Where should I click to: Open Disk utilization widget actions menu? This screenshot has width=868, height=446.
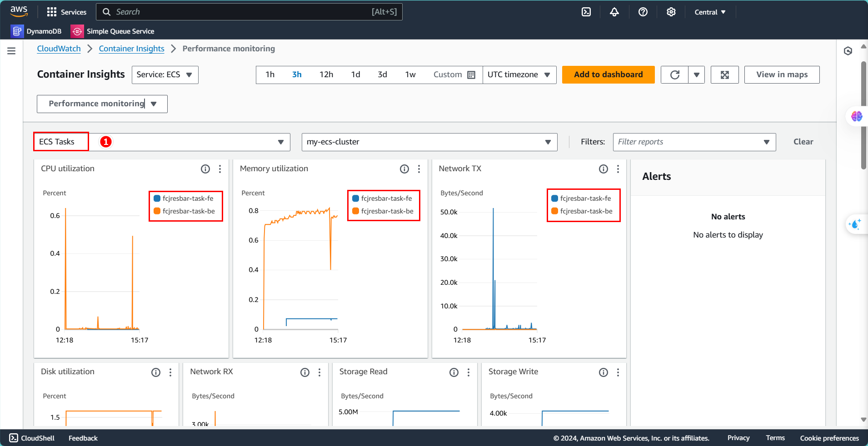170,372
